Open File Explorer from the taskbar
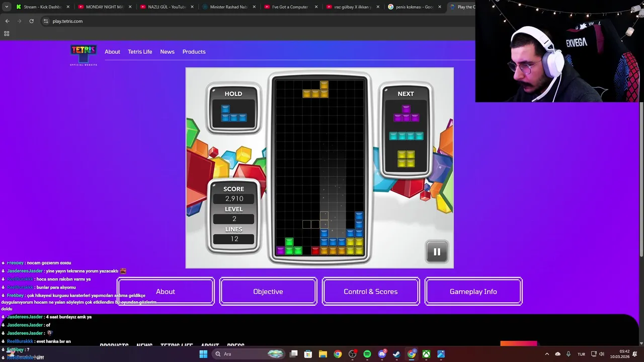 pyautogui.click(x=323, y=354)
